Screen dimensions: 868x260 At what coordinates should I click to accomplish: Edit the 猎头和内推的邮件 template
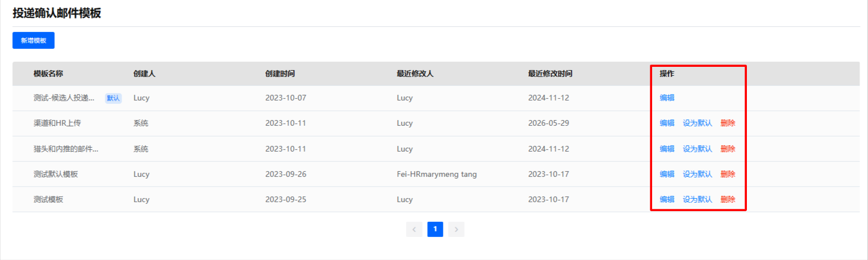pos(667,149)
